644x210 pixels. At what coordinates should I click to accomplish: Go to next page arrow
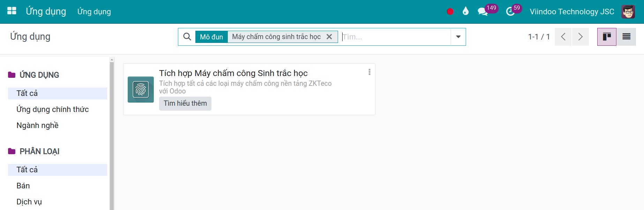coord(580,37)
